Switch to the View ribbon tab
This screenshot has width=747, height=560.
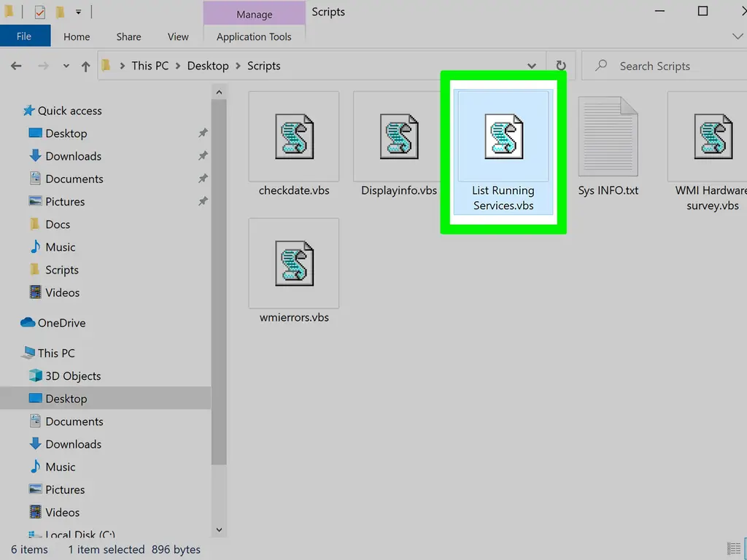click(x=178, y=36)
